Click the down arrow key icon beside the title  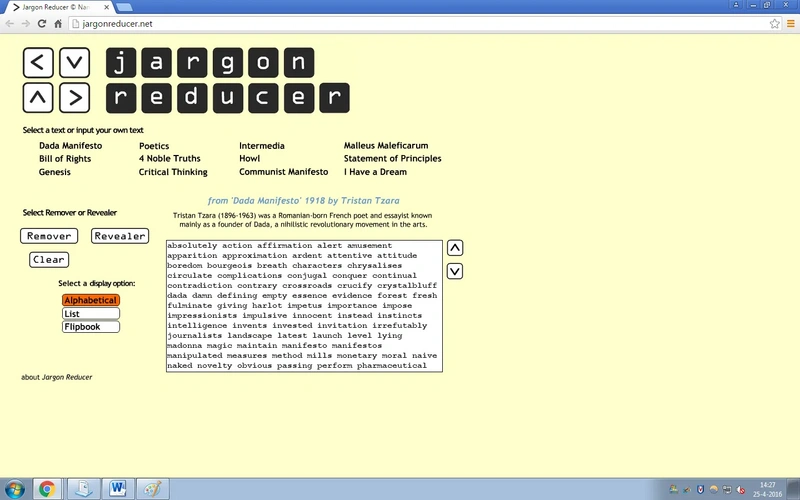click(74, 63)
